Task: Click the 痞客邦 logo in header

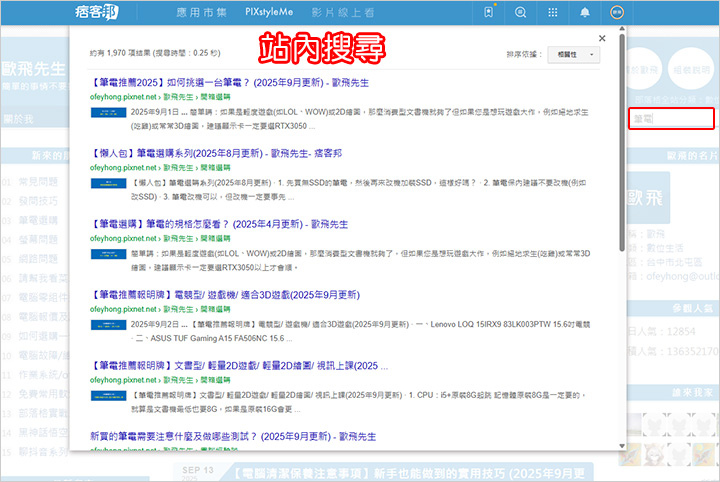Action: tap(96, 12)
